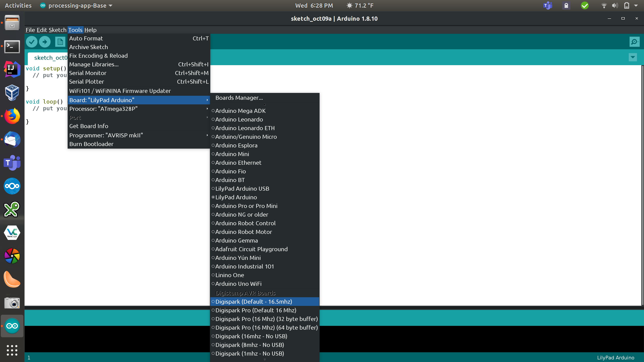Image resolution: width=644 pixels, height=362 pixels.
Task: Open Microsoft Teams from the dock
Action: pyautogui.click(x=12, y=163)
